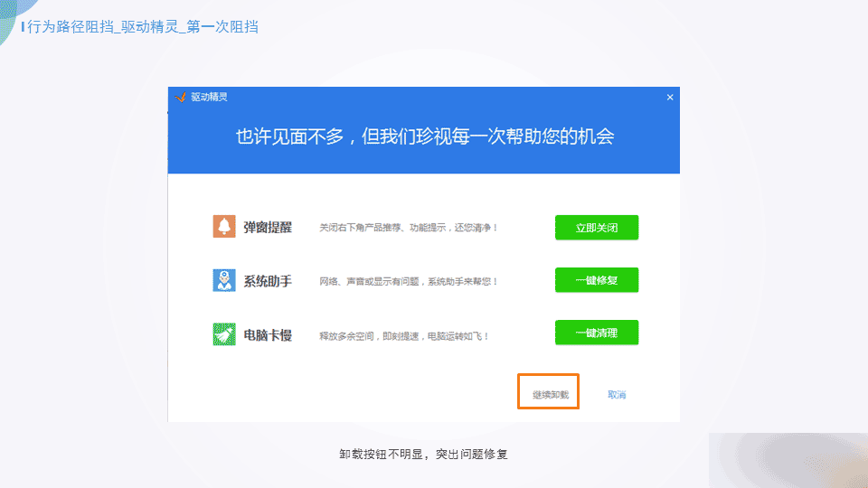Select the 继续卸载 link
868x488 pixels.
tap(551, 395)
